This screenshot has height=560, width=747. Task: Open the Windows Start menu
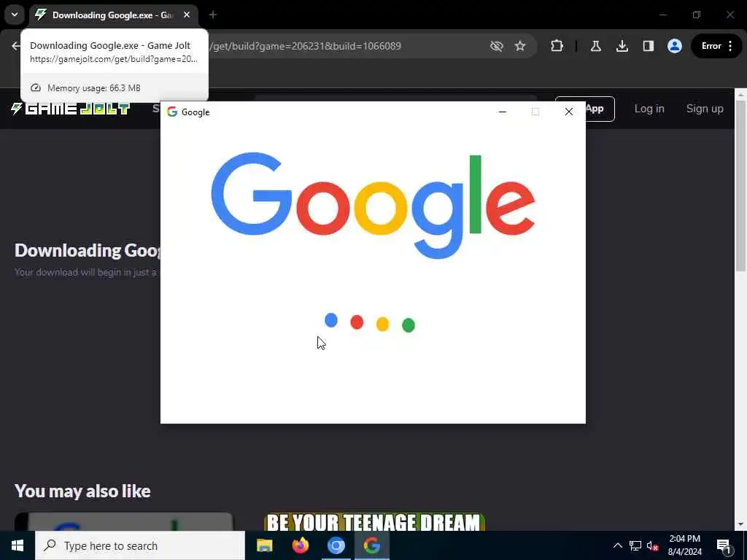coord(18,545)
